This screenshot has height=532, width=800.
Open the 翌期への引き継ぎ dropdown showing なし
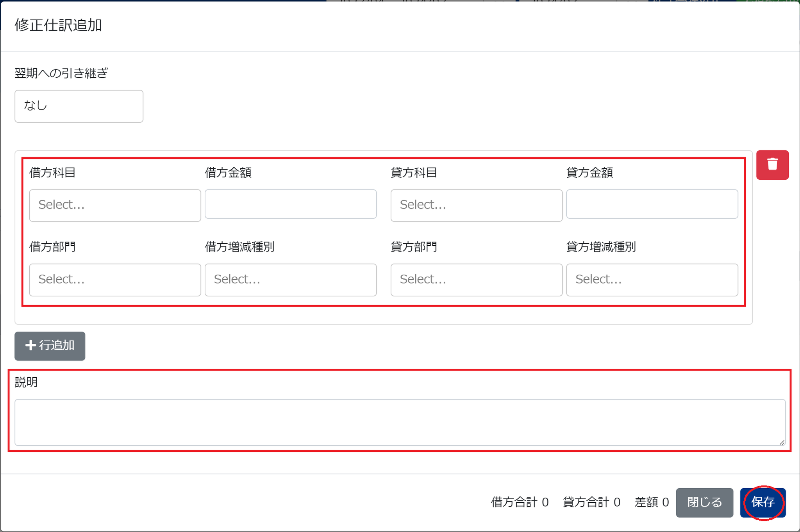(x=79, y=106)
